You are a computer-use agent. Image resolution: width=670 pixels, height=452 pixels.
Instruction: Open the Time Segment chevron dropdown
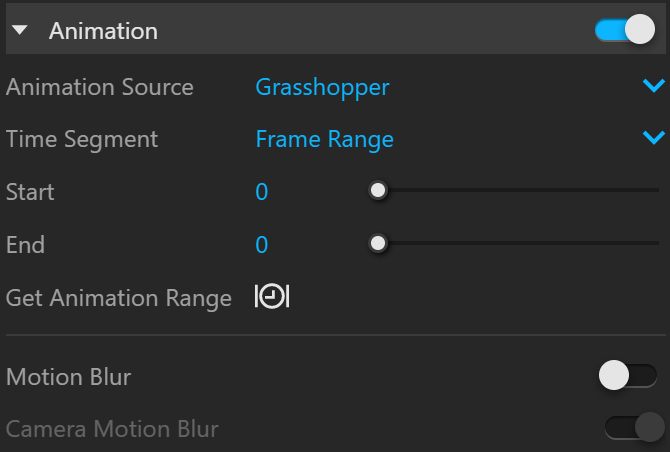pos(654,138)
